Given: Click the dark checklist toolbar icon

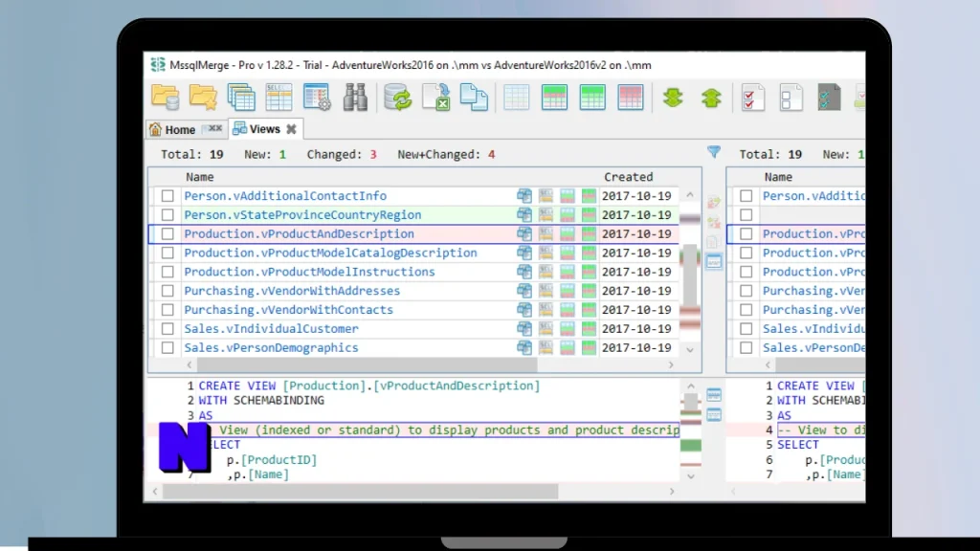Looking at the screenshot, I should [x=830, y=98].
